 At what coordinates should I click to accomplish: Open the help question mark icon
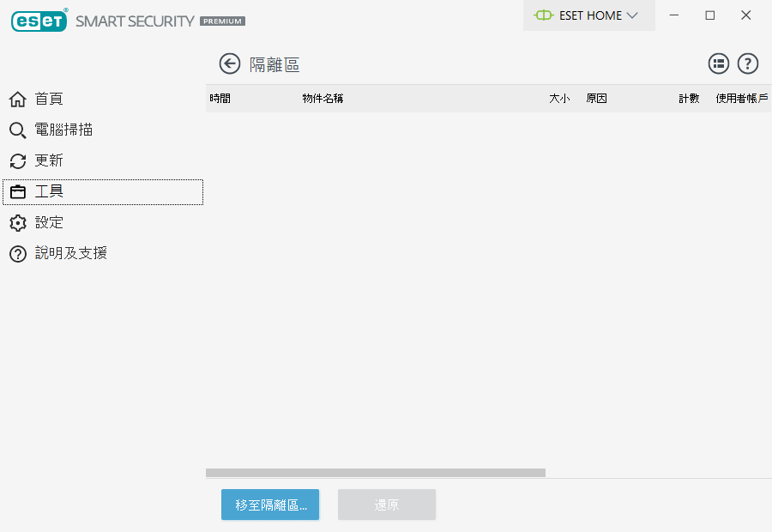click(747, 63)
